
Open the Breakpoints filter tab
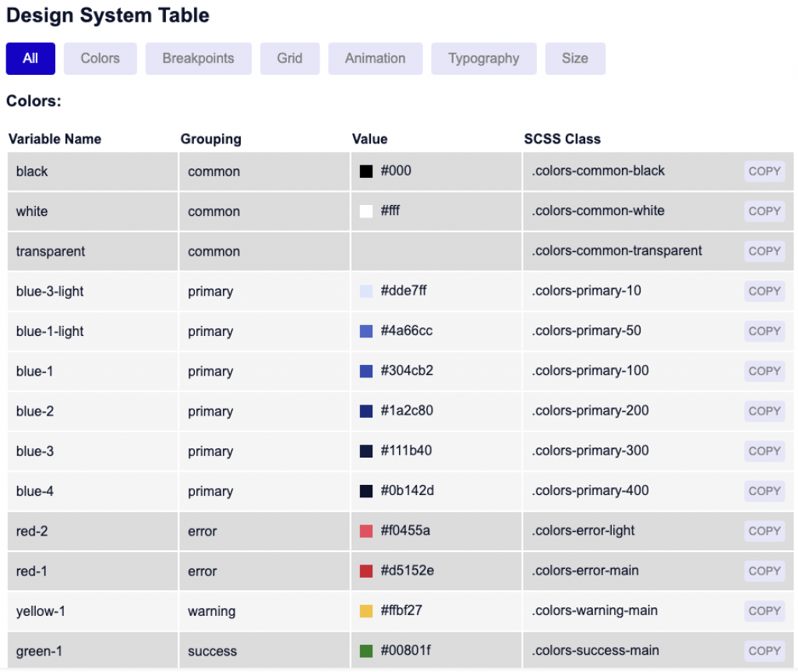[198, 58]
